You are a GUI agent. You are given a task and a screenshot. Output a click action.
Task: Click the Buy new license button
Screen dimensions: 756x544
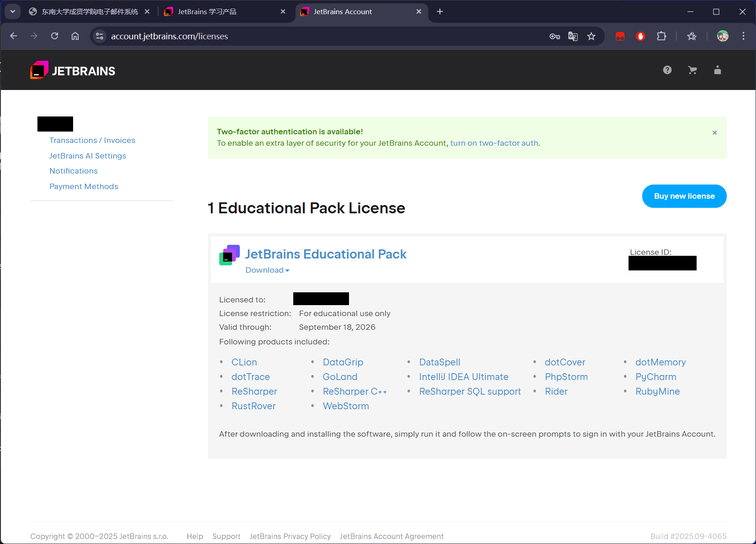[x=684, y=196]
